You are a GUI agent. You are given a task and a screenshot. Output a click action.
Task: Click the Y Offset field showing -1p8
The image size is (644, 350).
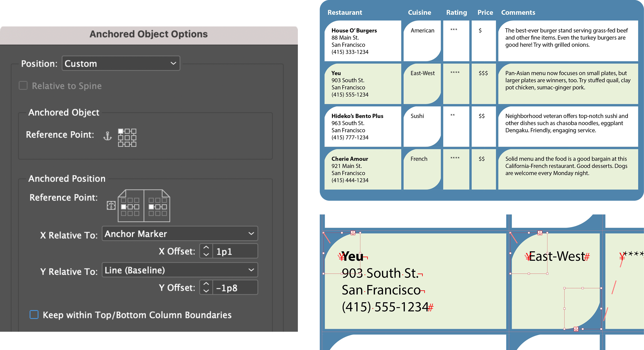(x=235, y=288)
